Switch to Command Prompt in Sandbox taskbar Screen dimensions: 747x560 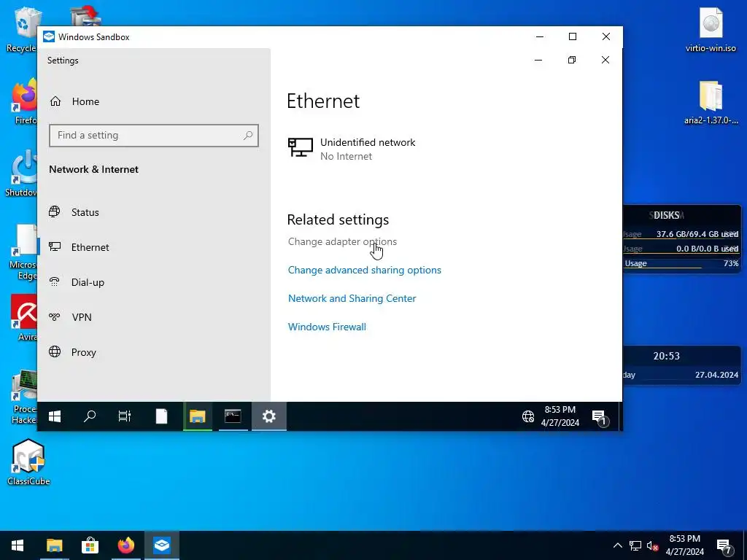233,416
